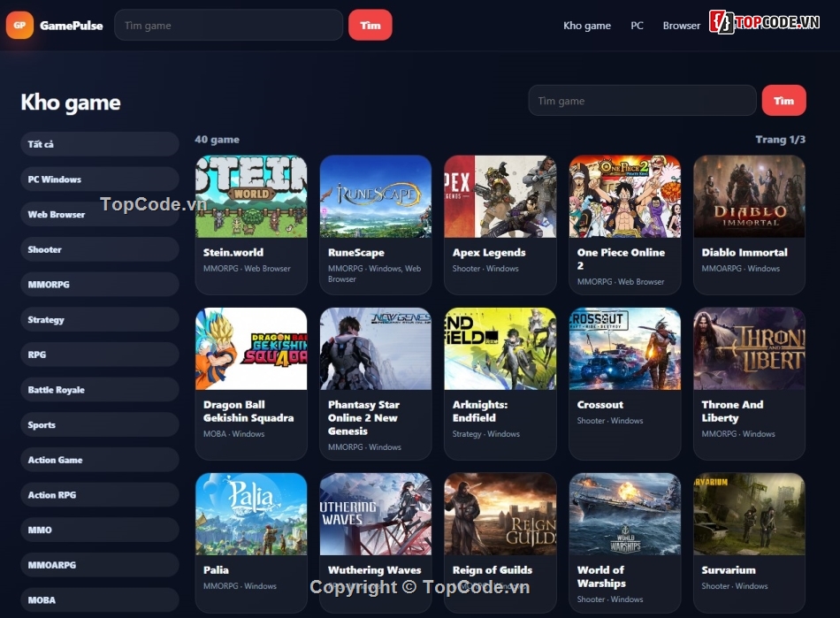
Task: Filter by Shooter genre
Action: [x=100, y=249]
